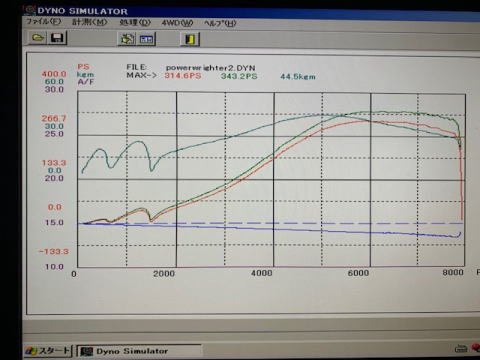Image resolution: width=480 pixels, height=360 pixels.
Task: Open the ファイル(F) menu
Action: tap(43, 22)
